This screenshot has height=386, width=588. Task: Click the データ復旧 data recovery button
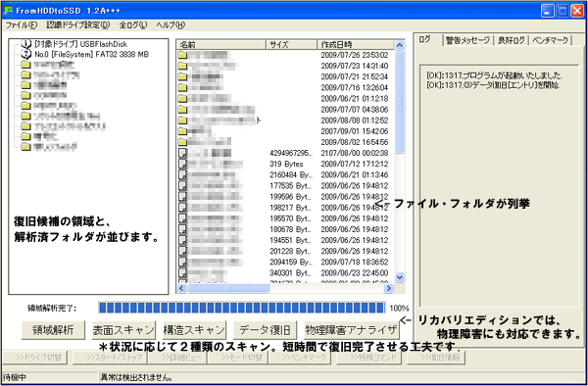pyautogui.click(x=266, y=330)
